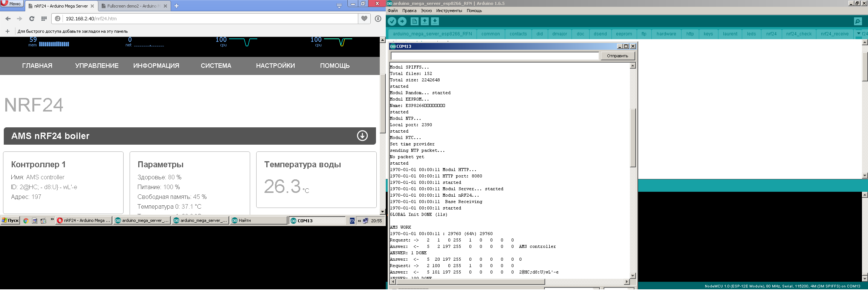Expand hidden tray icons chevron
Image resolution: width=868 pixels, height=298 pixels.
coord(359,221)
